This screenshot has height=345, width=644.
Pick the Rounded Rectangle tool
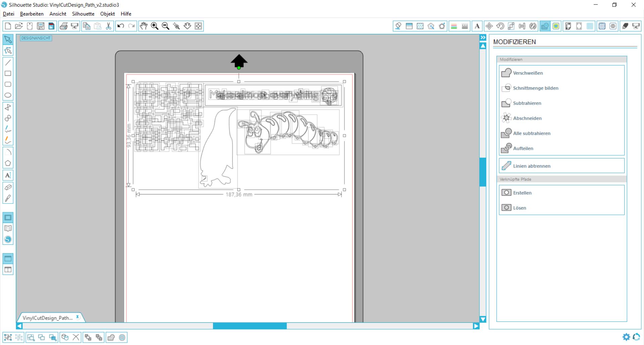point(8,84)
